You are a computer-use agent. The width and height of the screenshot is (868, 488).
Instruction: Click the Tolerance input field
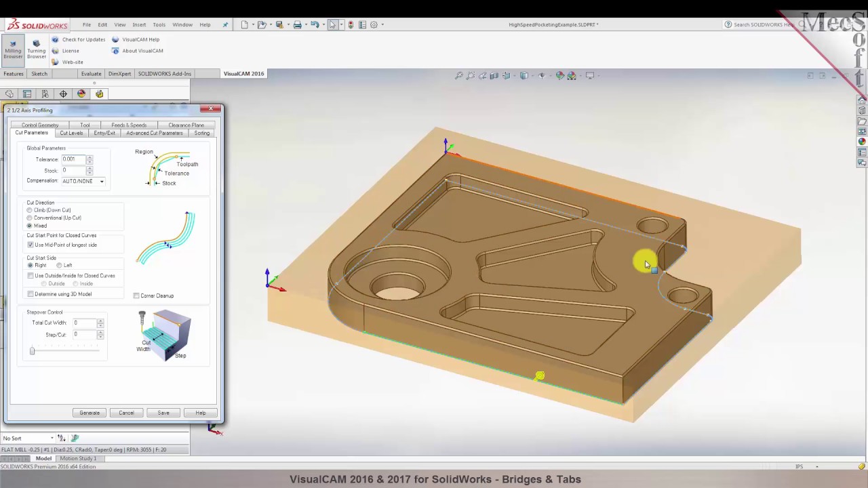tap(73, 159)
